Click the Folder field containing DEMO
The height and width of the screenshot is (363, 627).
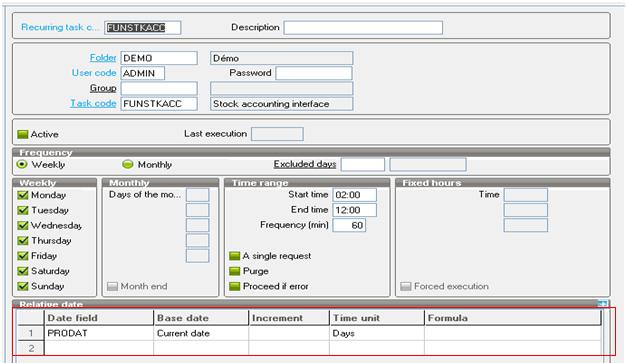point(159,58)
